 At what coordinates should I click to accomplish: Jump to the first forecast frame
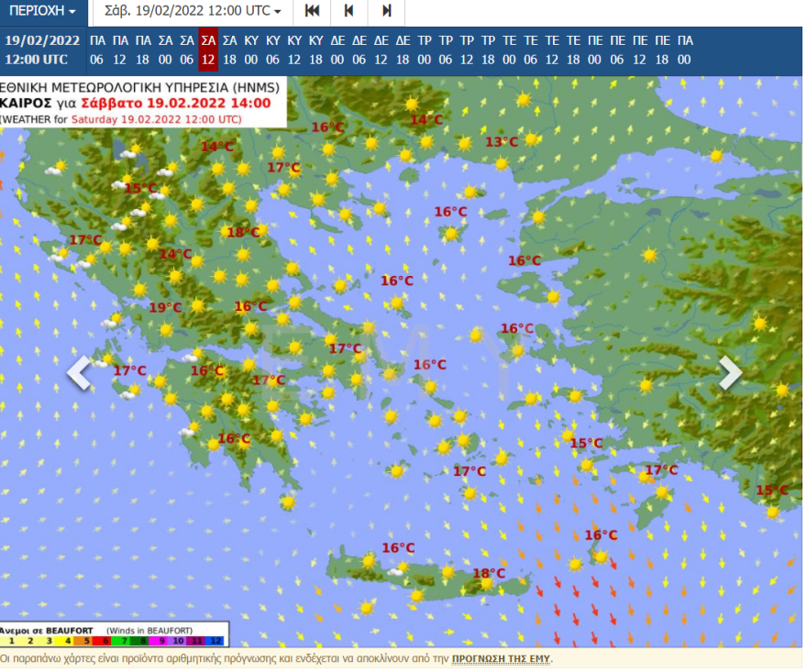click(313, 12)
